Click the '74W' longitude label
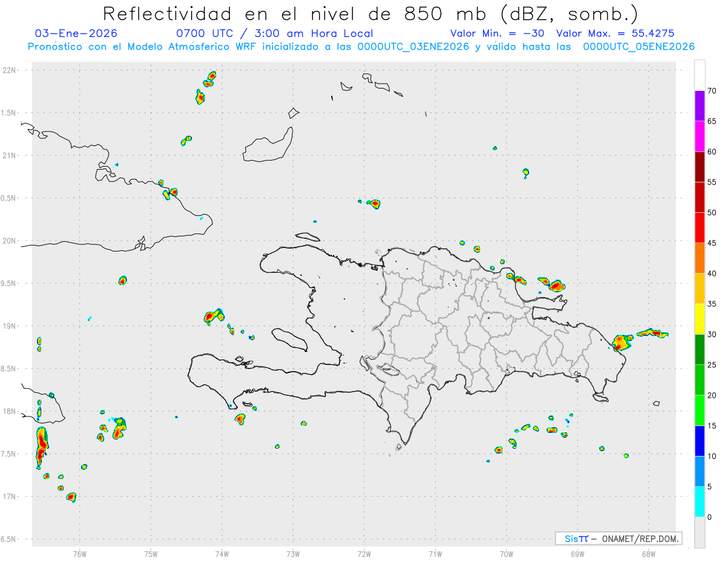728x562 pixels. [222, 553]
